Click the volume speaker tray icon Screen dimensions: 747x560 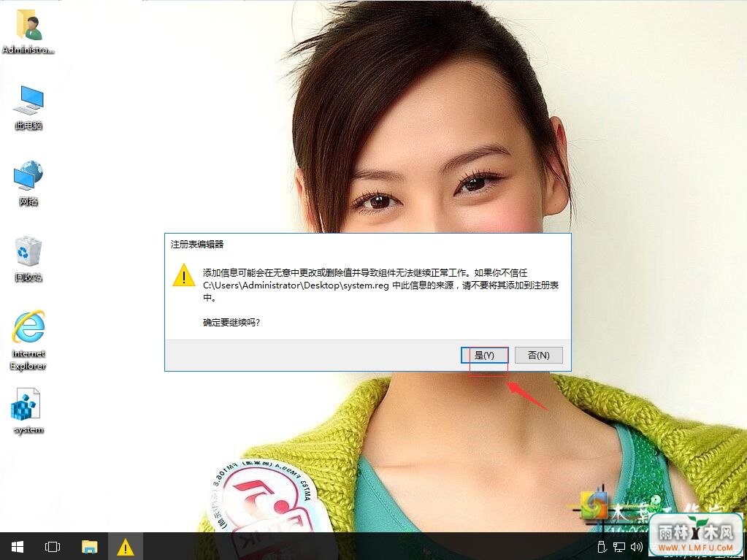click(637, 547)
